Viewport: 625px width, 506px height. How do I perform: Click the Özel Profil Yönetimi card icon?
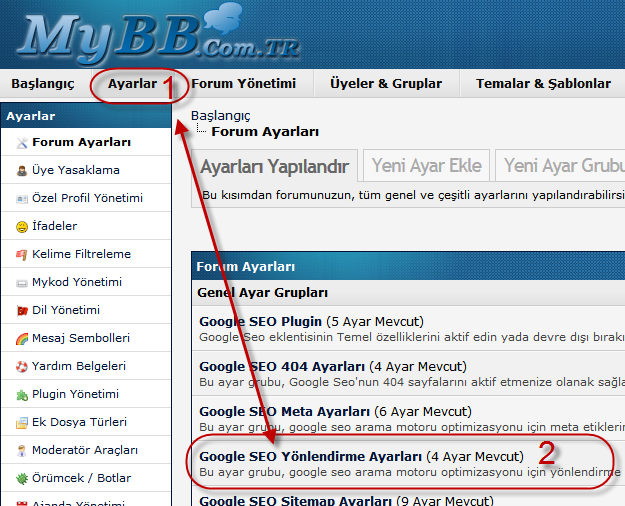22,199
